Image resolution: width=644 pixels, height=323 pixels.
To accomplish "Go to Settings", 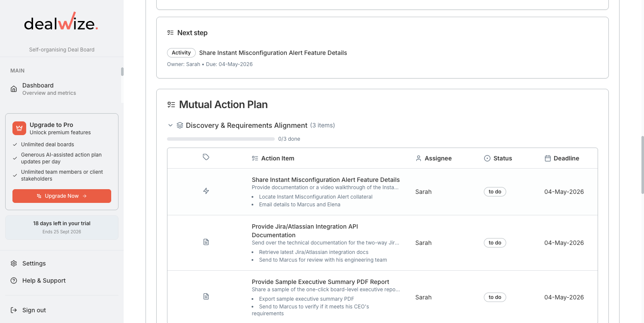I will (62, 263).
